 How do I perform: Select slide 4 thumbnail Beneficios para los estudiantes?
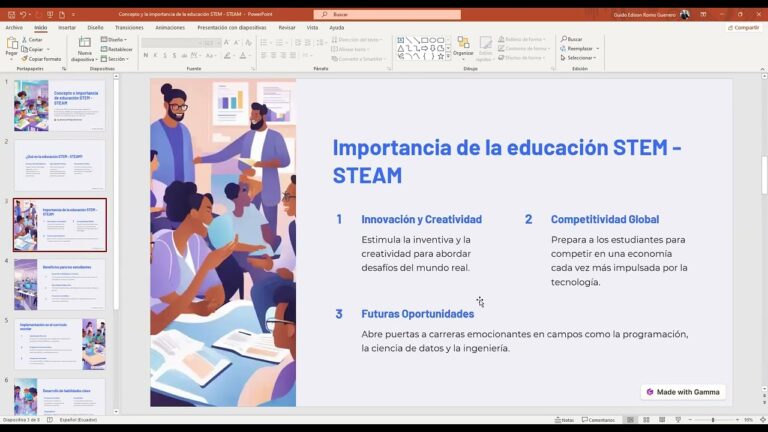coord(60,285)
